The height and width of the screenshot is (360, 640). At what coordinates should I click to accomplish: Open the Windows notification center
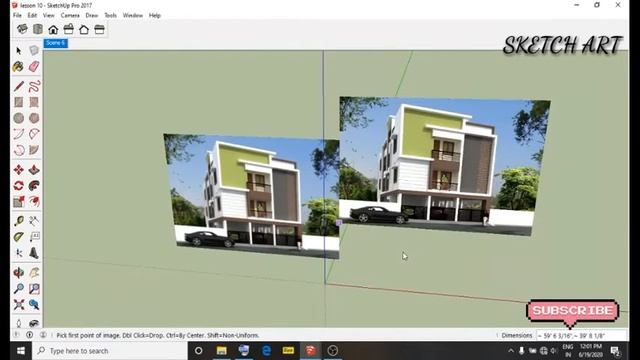pyautogui.click(x=615, y=351)
